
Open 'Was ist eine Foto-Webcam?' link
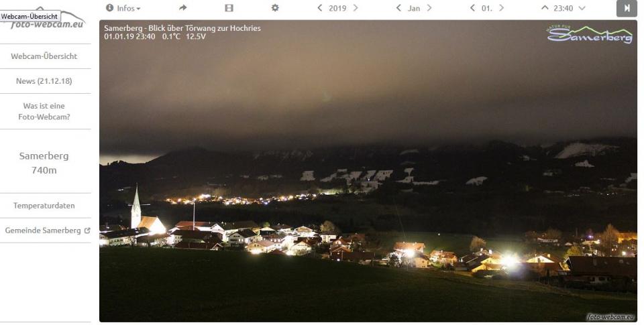[x=44, y=111]
